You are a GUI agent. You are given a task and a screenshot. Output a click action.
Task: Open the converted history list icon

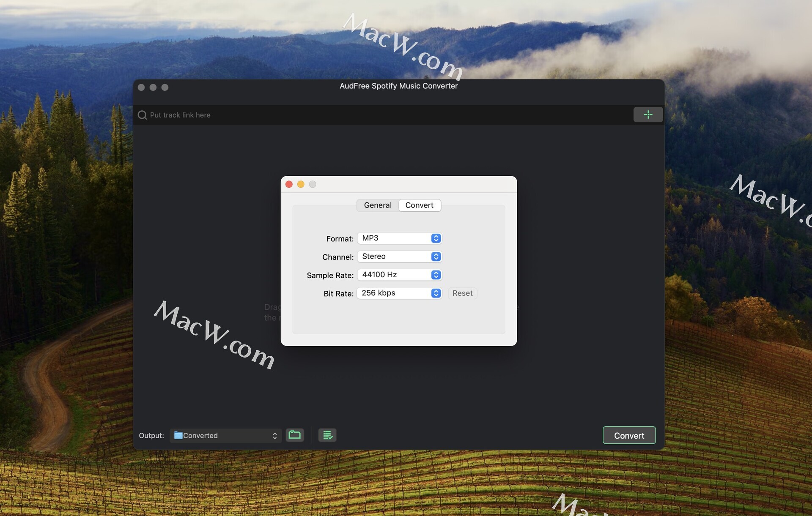327,435
